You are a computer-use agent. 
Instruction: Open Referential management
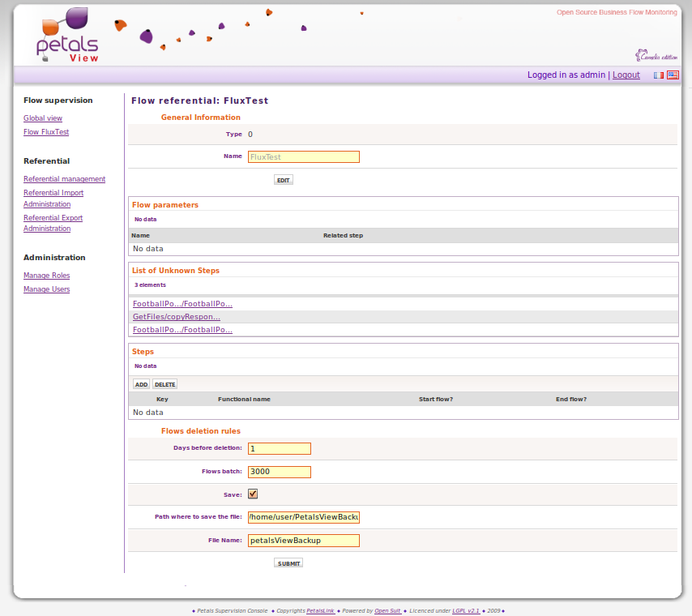tap(64, 179)
